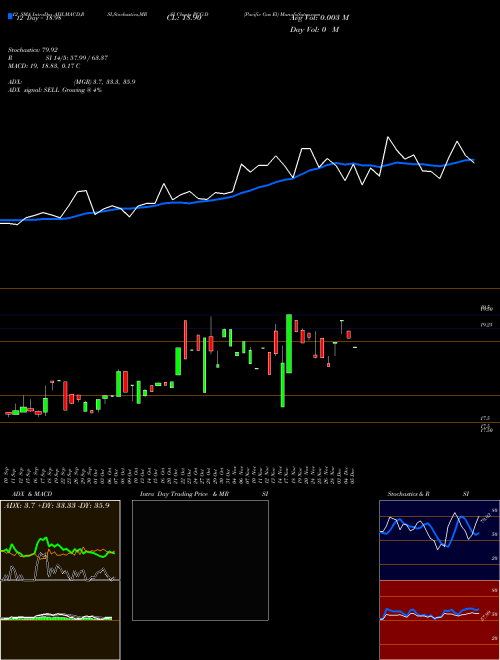Click the 'Stochastics & R SI' panel title
The image size is (500, 660).
point(428,494)
